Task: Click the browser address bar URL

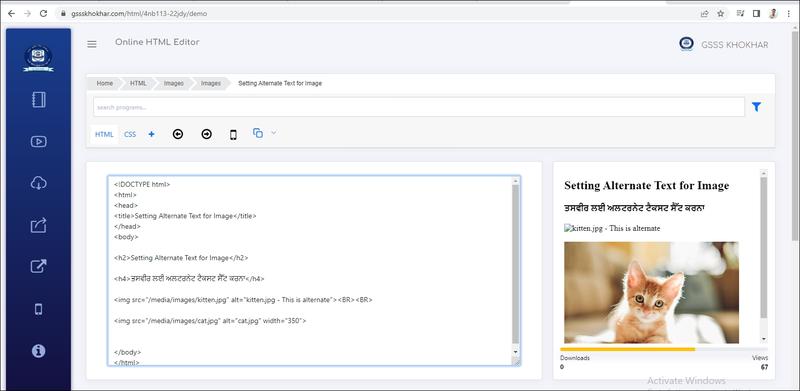Action: pyautogui.click(x=139, y=14)
